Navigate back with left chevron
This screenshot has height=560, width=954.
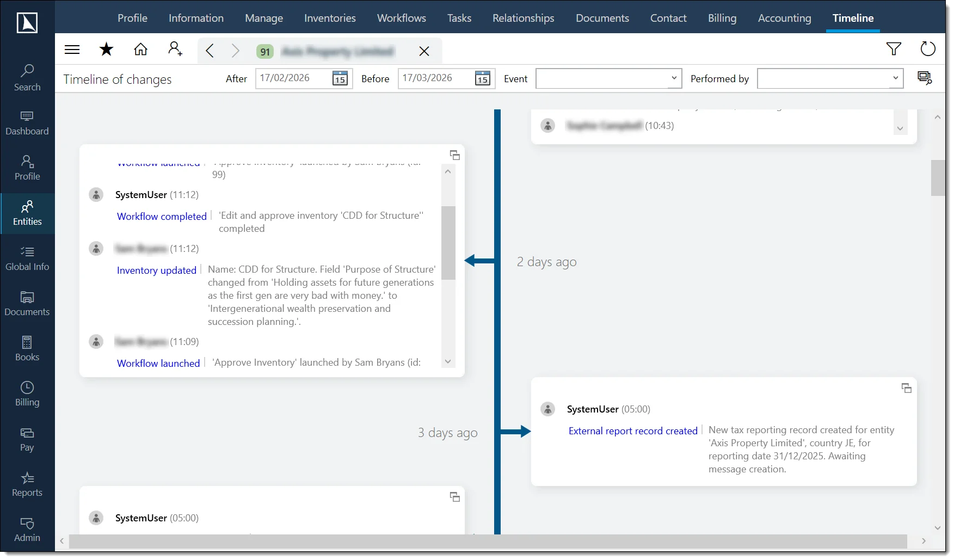point(210,51)
